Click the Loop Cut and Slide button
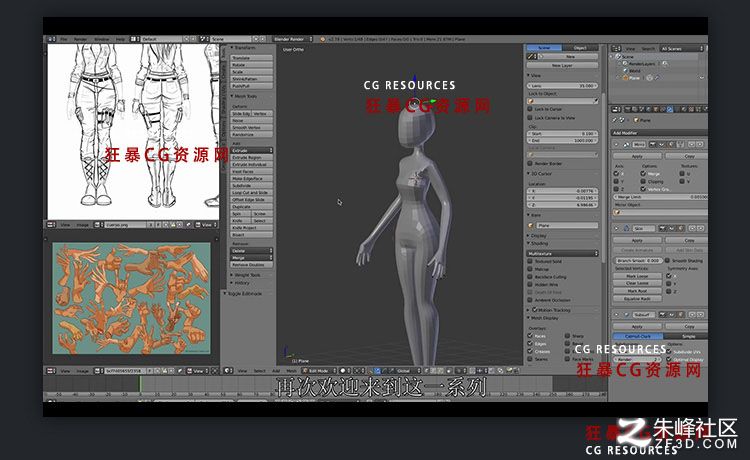 pyautogui.click(x=252, y=192)
